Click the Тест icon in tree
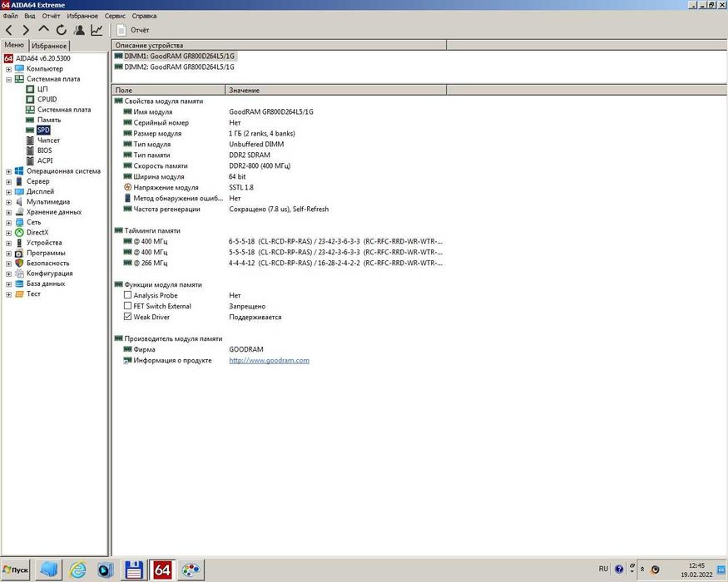The height and width of the screenshot is (582, 728). pos(19,293)
